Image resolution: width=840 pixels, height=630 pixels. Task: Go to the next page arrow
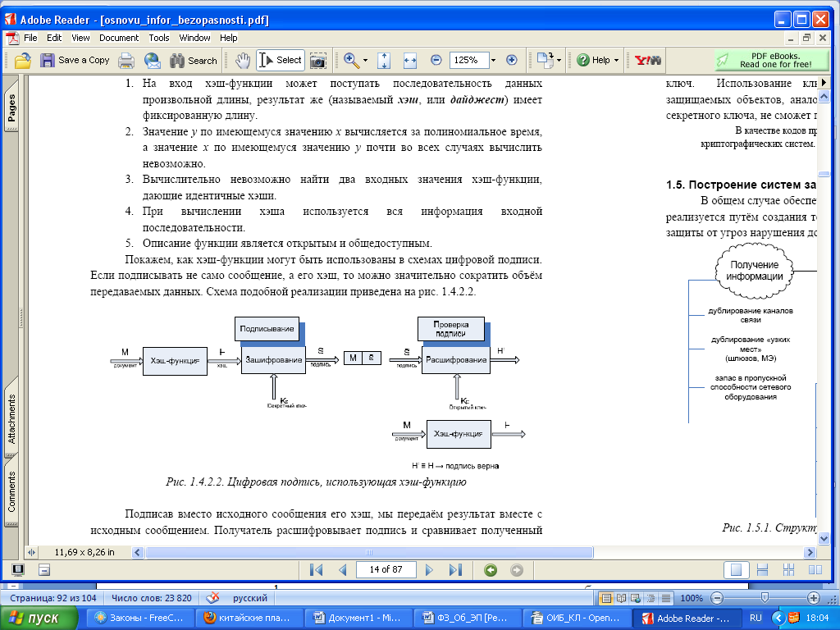click(429, 569)
